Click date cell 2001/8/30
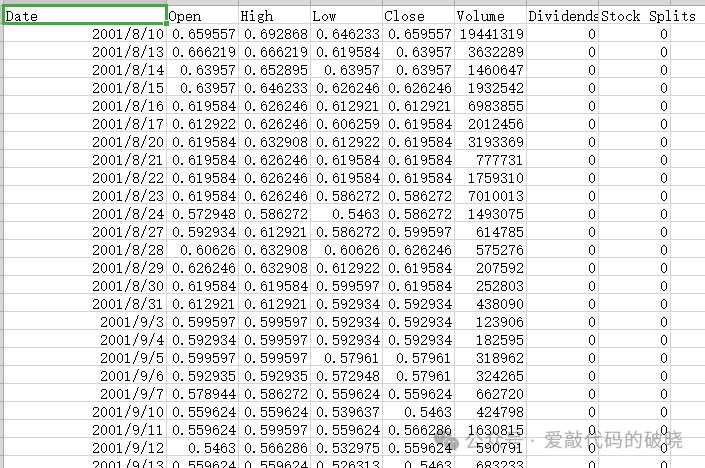The height and width of the screenshot is (468, 705). coord(85,285)
